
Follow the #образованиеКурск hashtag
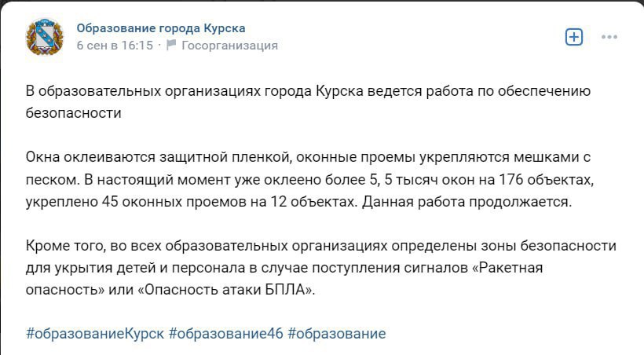point(95,333)
